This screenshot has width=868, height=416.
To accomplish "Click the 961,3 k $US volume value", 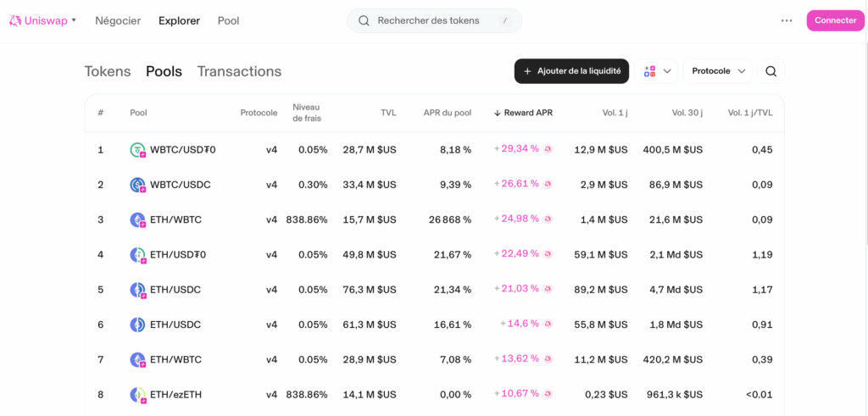I will point(673,395).
